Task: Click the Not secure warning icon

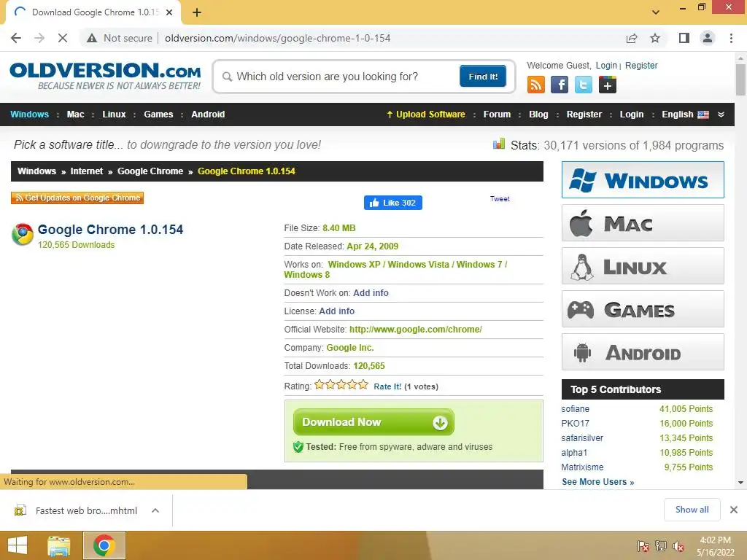Action: point(92,38)
